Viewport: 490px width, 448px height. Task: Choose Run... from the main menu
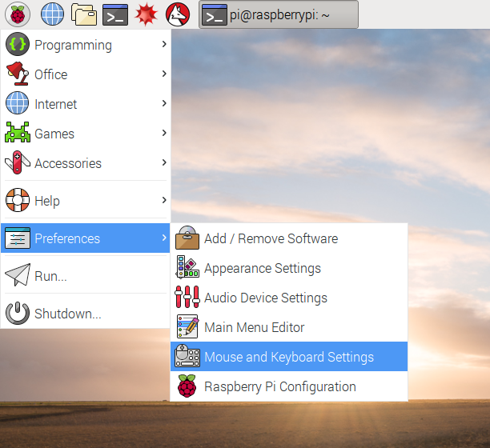86,276
